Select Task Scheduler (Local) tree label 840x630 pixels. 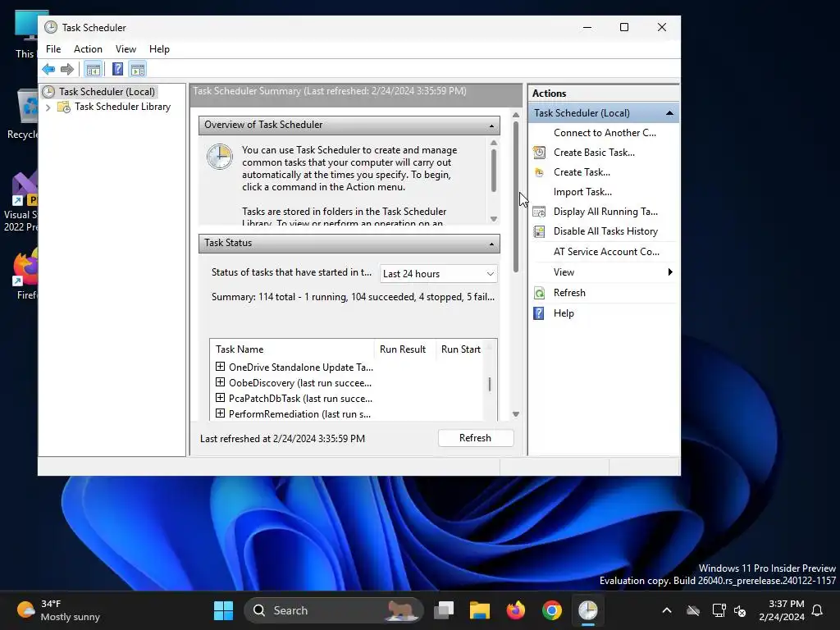107,92
